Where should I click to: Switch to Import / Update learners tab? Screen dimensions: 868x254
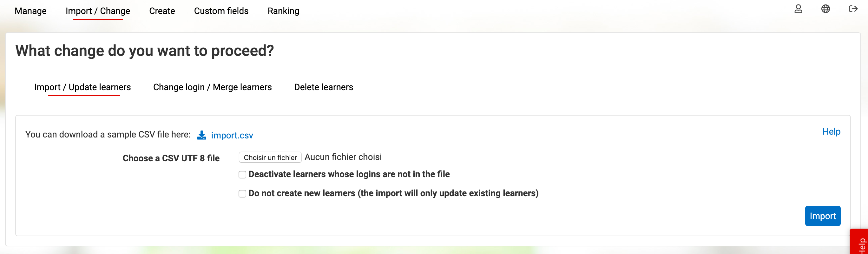[x=82, y=87]
